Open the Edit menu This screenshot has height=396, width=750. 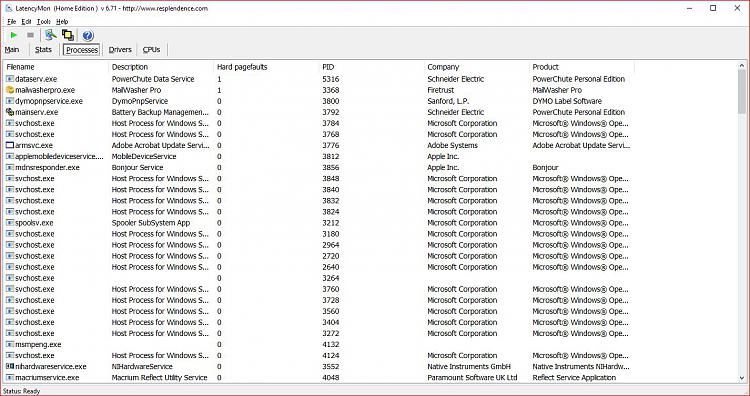26,22
